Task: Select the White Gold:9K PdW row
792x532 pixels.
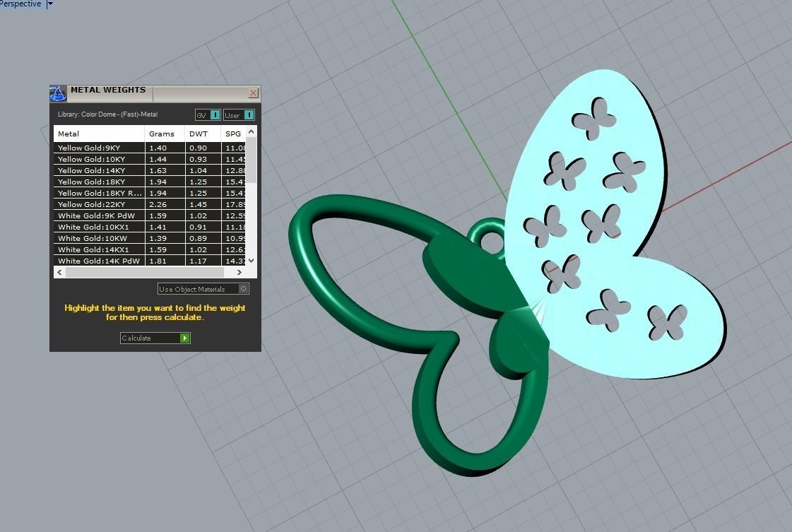Action: (150, 215)
